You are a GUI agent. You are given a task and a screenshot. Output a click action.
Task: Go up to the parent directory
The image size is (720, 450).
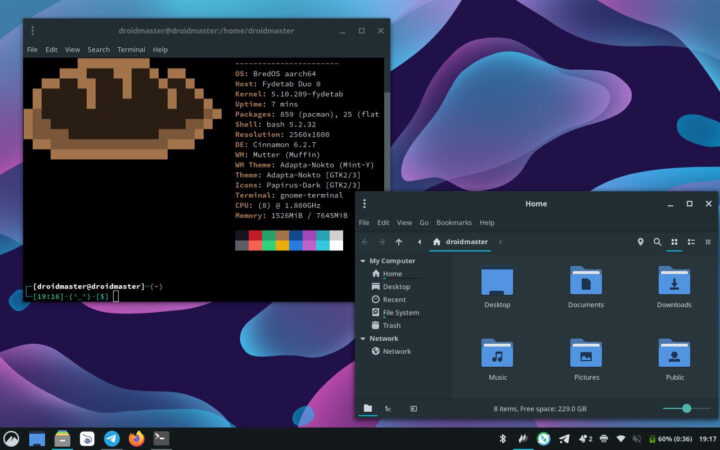pyautogui.click(x=399, y=242)
